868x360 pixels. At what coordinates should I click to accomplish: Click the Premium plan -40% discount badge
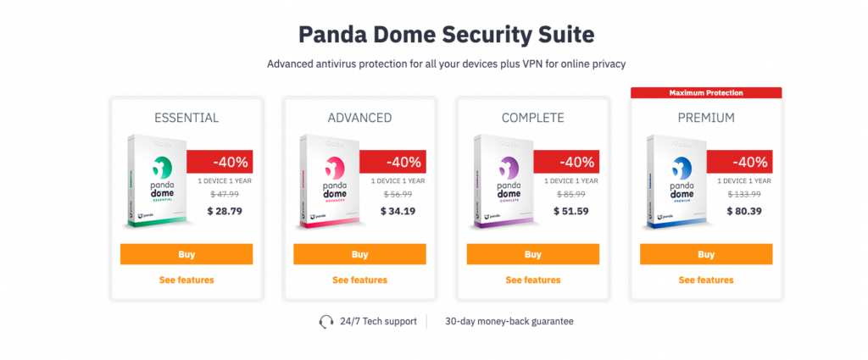[x=739, y=162]
